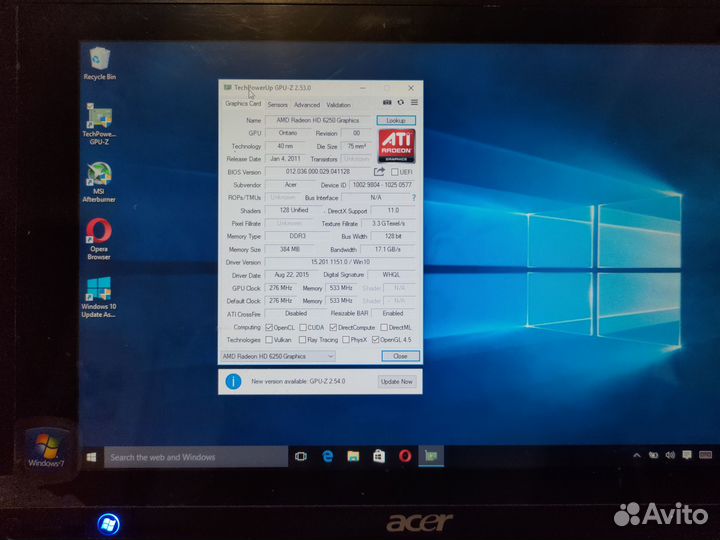Click the Memory Type DDR3 value
Image resolution: width=720 pixels, height=540 pixels.
pos(298,236)
